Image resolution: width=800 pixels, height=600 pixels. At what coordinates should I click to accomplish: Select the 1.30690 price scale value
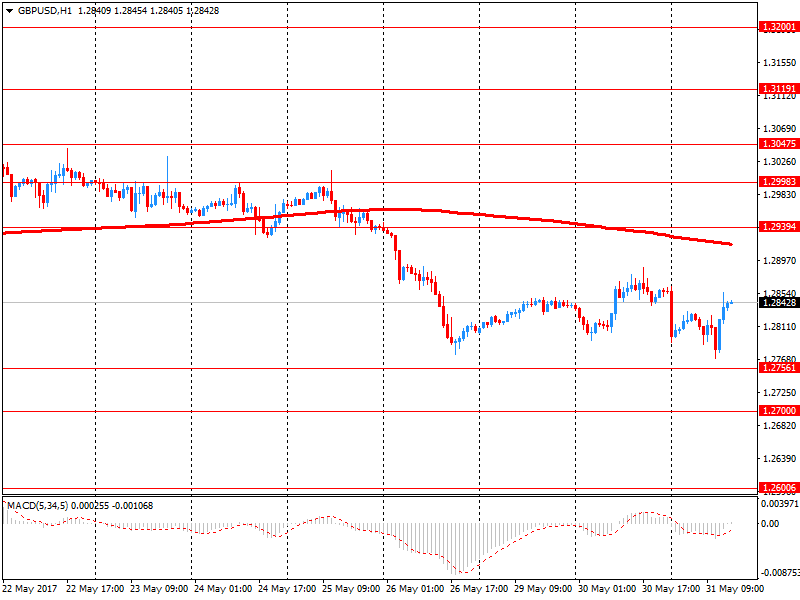[x=780, y=129]
